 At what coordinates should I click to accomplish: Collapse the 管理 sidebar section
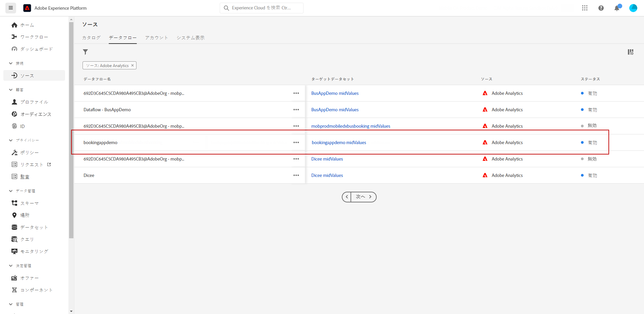click(11, 304)
